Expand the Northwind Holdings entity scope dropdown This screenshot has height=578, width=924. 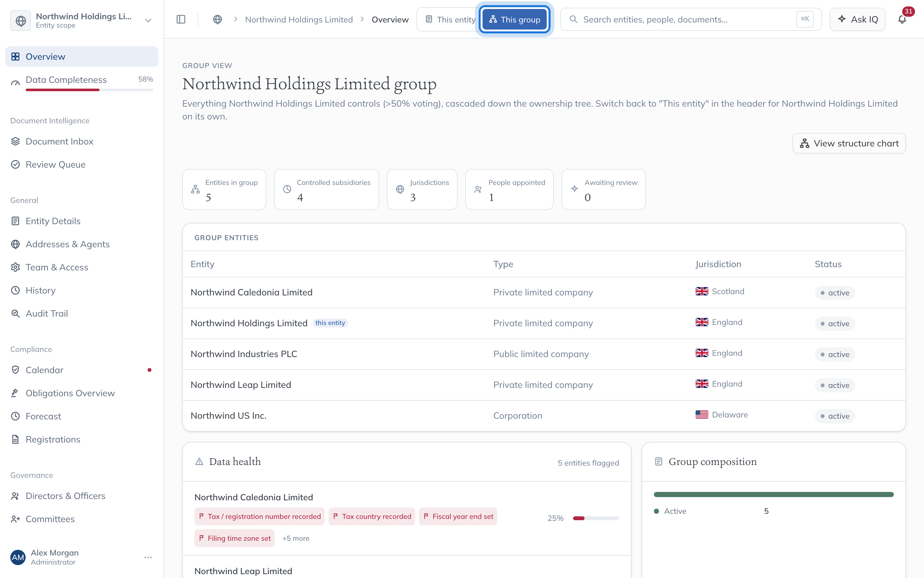148,20
